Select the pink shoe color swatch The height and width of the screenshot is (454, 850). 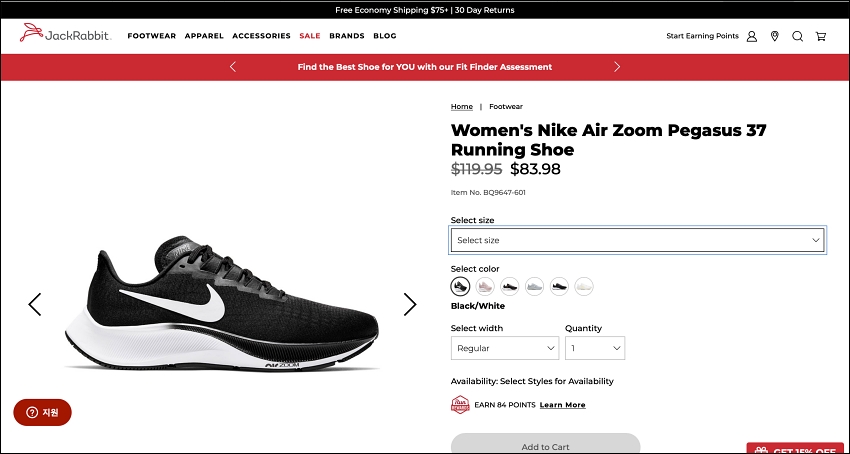tap(485, 286)
